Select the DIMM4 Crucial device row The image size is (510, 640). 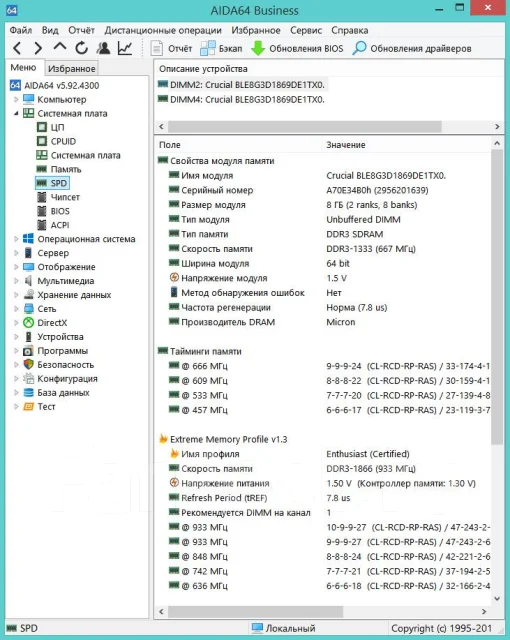tap(242, 99)
